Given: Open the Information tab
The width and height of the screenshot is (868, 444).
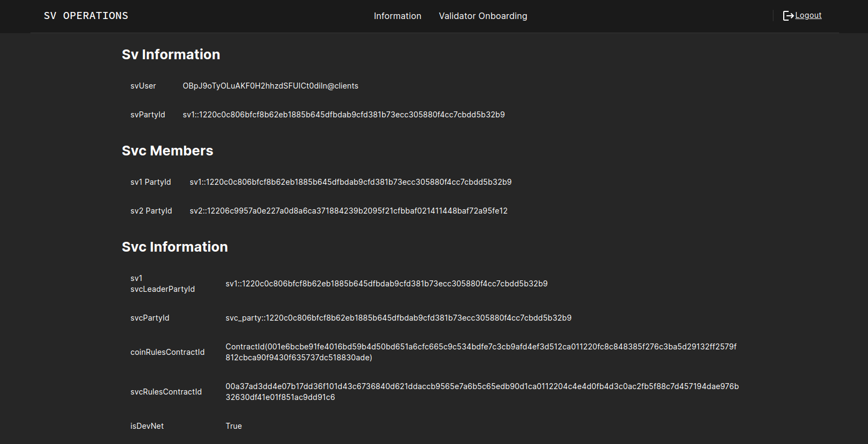Looking at the screenshot, I should pyautogui.click(x=397, y=16).
